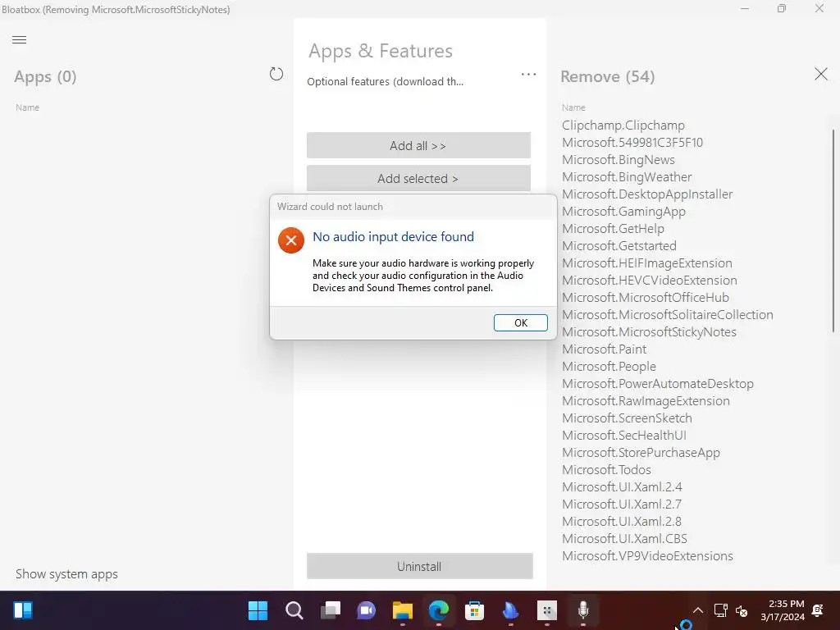
Task: Show hidden system tray icons
Action: point(697,610)
